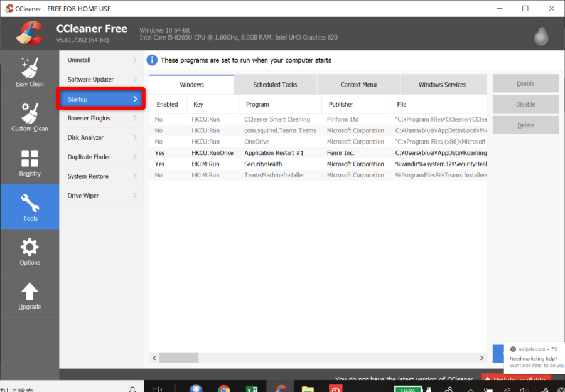Select the Application Restart #1 entry
The height and width of the screenshot is (392, 565).
(x=318, y=152)
